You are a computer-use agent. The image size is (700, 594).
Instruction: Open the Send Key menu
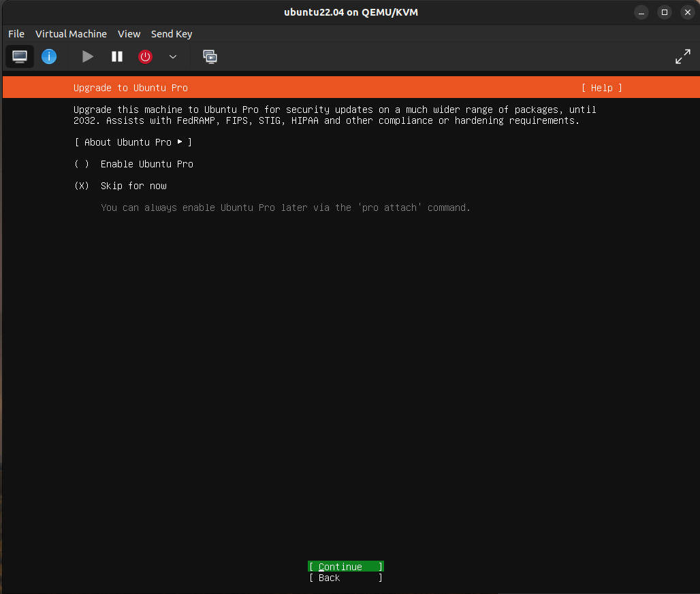pos(172,34)
